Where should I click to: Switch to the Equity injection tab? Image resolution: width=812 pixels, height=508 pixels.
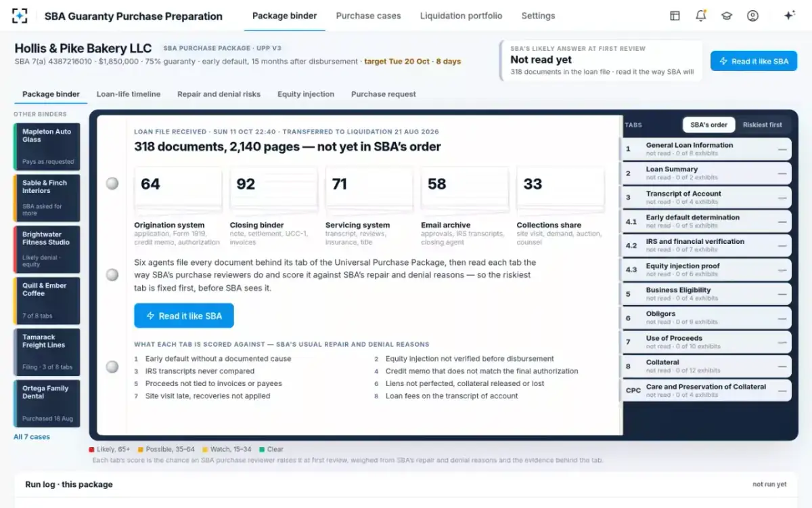[x=306, y=94]
